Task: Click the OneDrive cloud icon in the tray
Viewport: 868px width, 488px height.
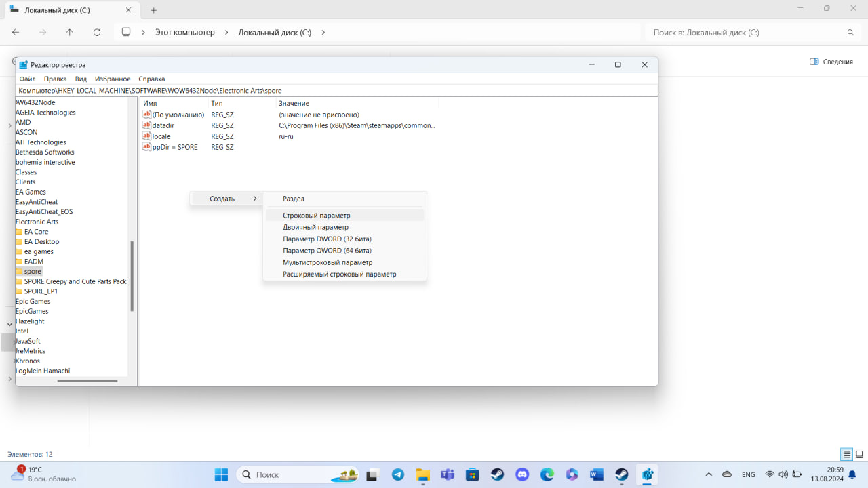Action: pos(727,474)
